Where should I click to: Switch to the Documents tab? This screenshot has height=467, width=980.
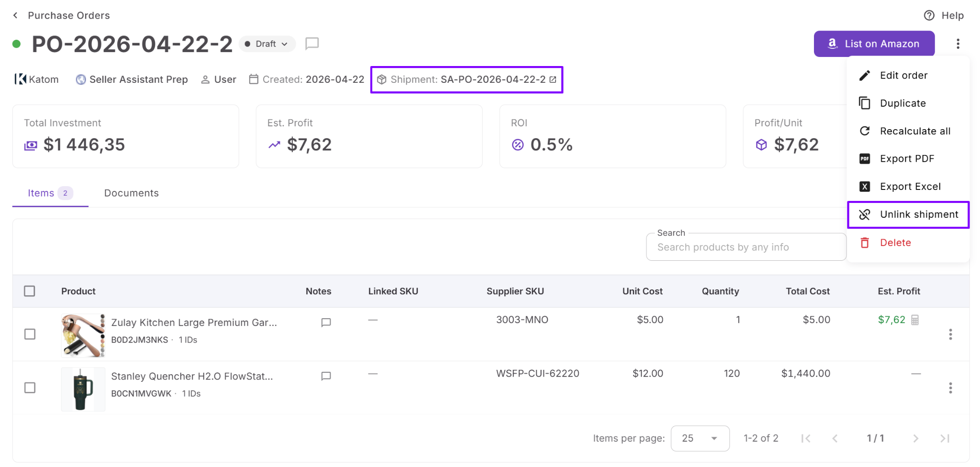point(132,193)
